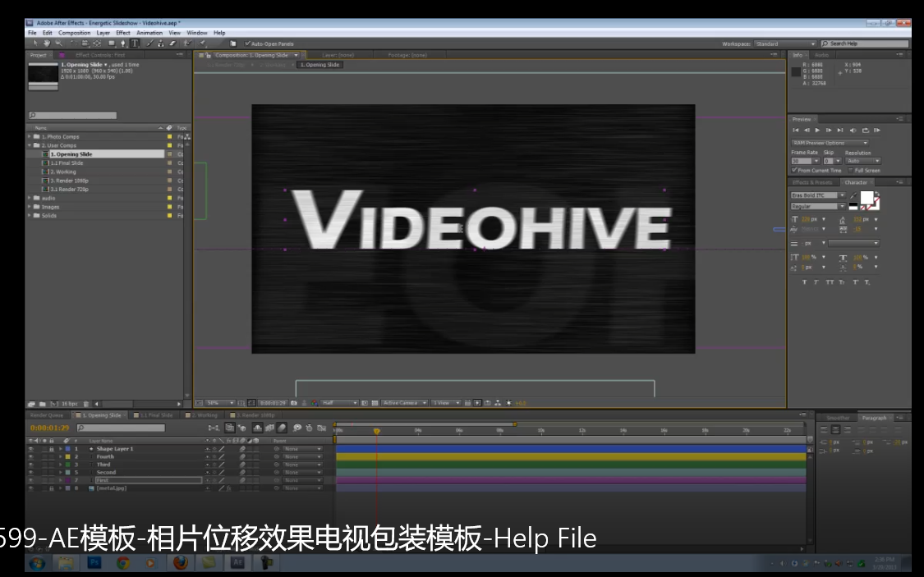Select the Puppet Pin tool
This screenshot has width=924, height=577.
click(202, 43)
